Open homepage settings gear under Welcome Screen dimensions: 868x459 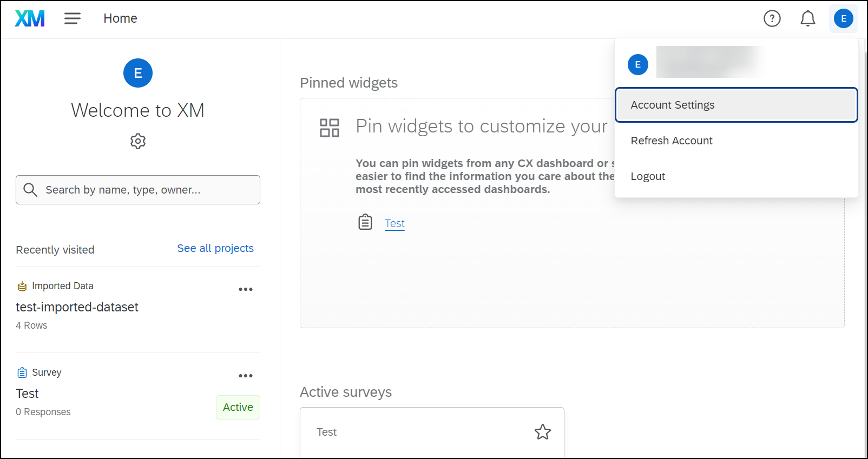[138, 141]
